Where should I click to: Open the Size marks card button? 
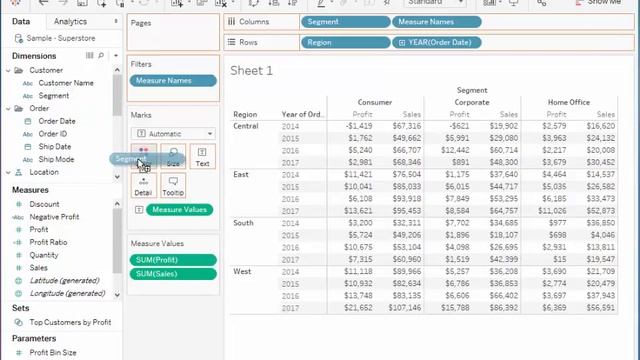(x=173, y=156)
